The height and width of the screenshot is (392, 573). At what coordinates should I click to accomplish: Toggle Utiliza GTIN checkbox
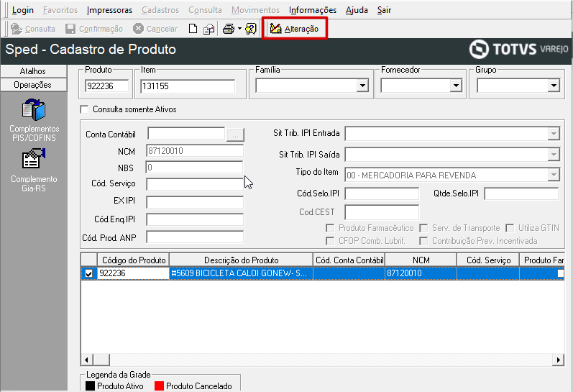(510, 228)
